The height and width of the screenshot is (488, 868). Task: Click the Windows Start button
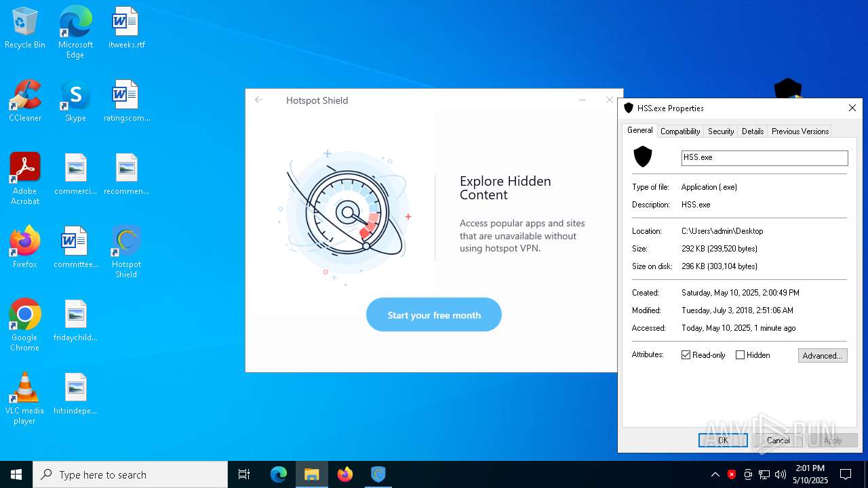tap(16, 474)
